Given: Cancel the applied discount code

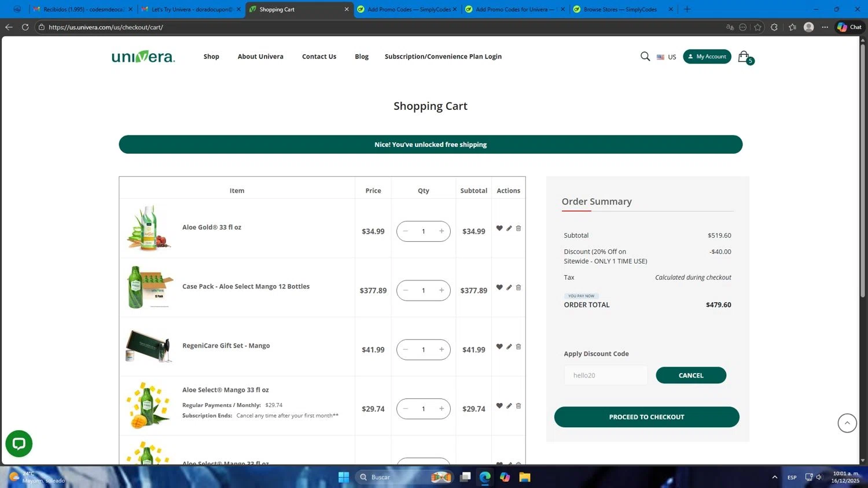Looking at the screenshot, I should tap(691, 375).
